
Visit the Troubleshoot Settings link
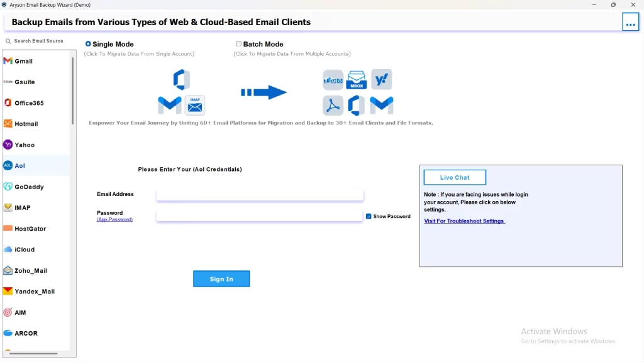click(x=464, y=221)
